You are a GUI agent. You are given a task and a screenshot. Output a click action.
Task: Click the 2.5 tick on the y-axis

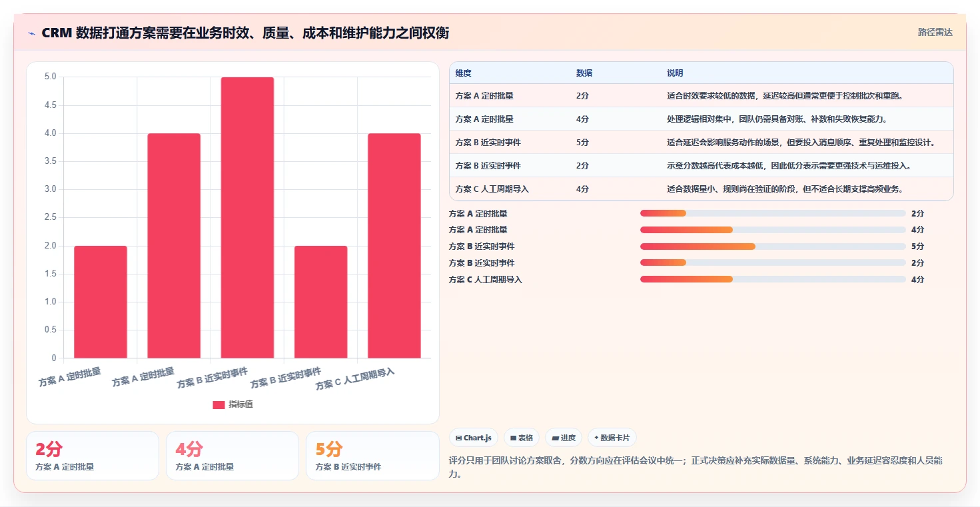pyautogui.click(x=50, y=217)
